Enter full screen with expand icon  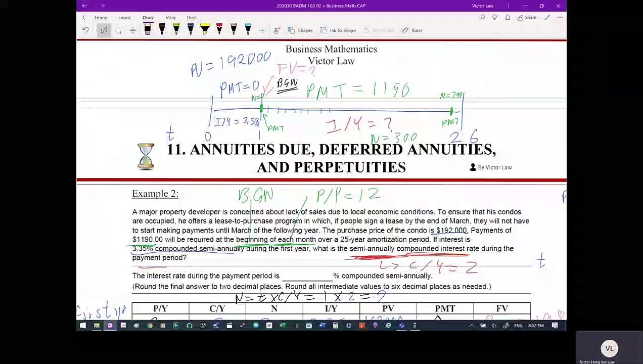(x=547, y=18)
